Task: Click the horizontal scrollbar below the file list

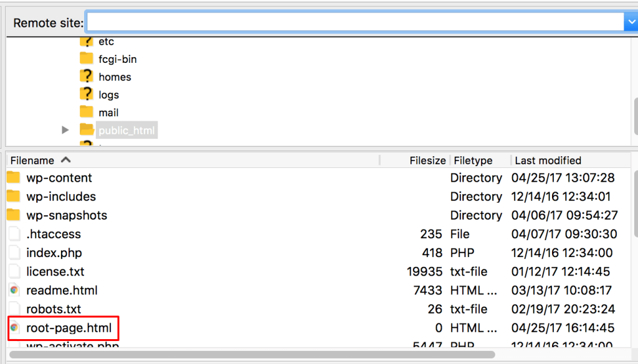Action: [x=249, y=355]
